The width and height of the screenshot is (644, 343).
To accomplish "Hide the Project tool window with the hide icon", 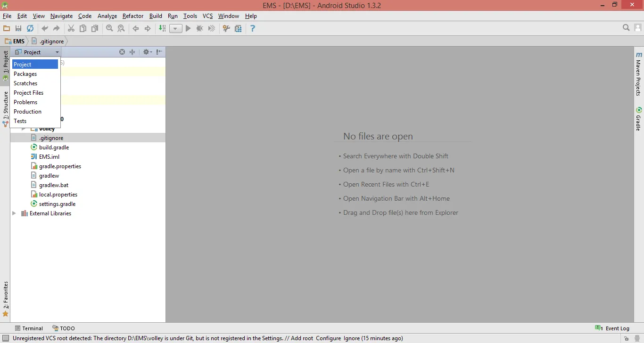I will (159, 52).
